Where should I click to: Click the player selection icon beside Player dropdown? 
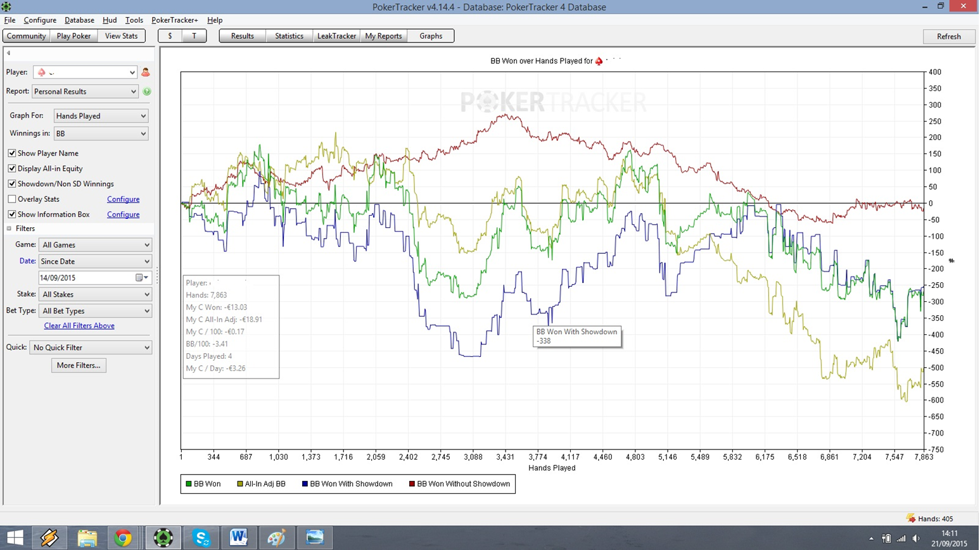coord(146,72)
